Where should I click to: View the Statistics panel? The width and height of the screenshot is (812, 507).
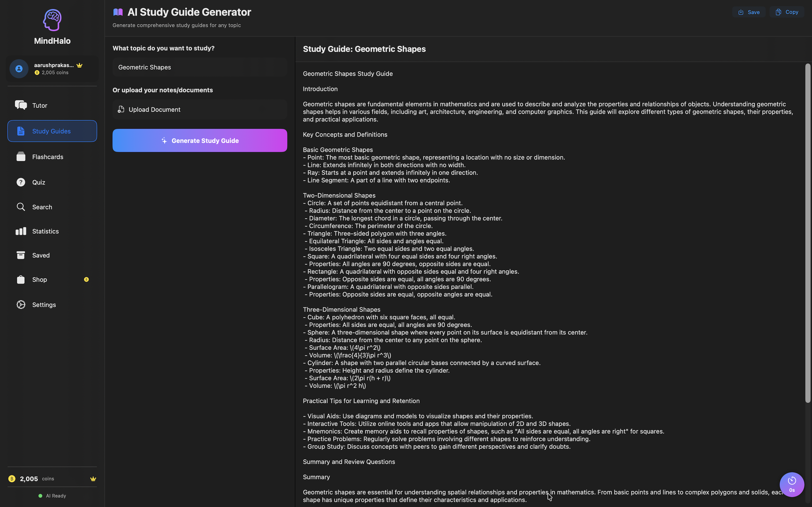(45, 231)
